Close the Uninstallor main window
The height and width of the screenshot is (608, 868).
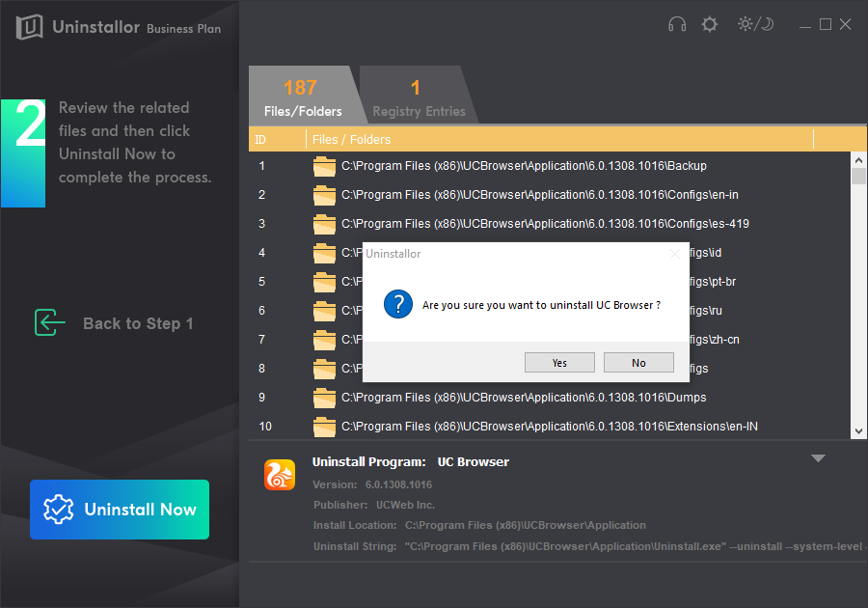(x=845, y=24)
